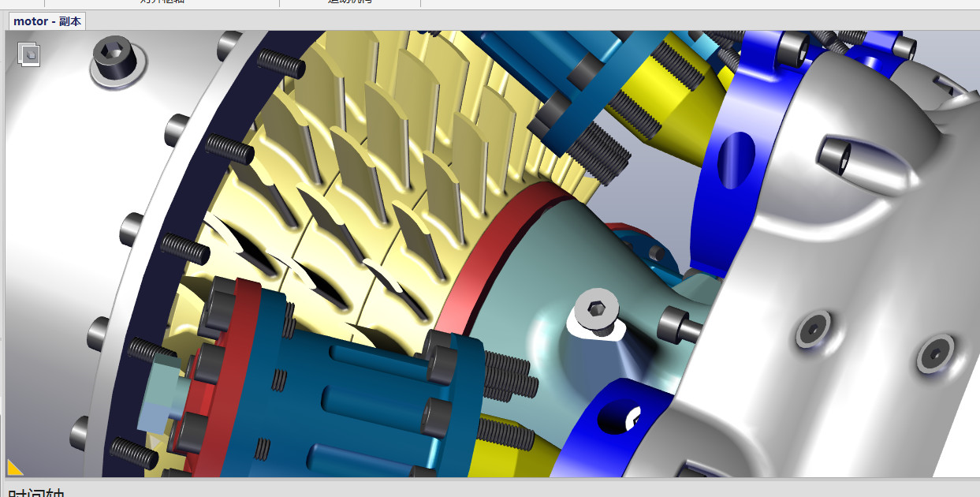Viewport: 980px width, 497px height.
Task: Click the yellow triangle corner marker
Action: [15, 467]
